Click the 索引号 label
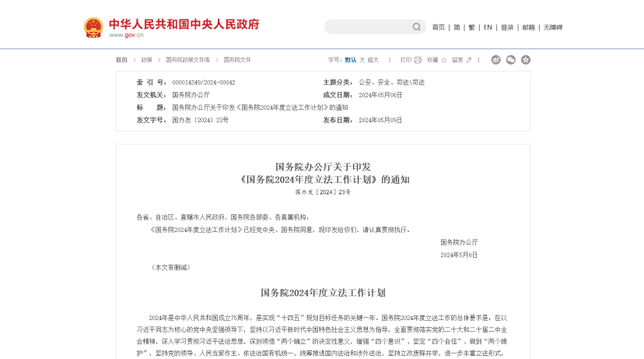The width and height of the screenshot is (644, 359). click(x=152, y=83)
